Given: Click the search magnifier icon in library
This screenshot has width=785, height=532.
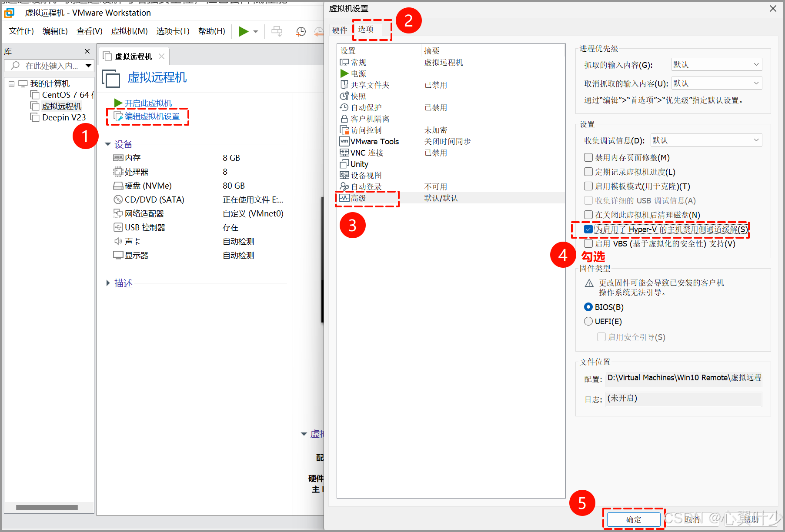Looking at the screenshot, I should coord(16,66).
